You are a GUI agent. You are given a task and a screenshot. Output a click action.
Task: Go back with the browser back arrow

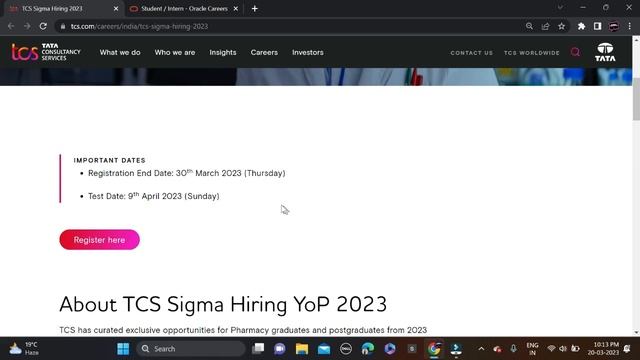[11, 26]
